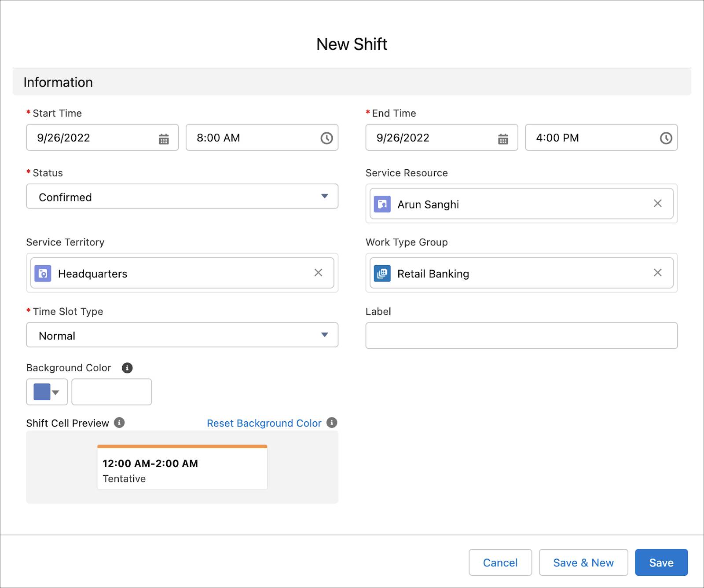Image resolution: width=704 pixels, height=588 pixels.
Task: Remove Retail Banking from Work Type Group
Action: (x=658, y=273)
